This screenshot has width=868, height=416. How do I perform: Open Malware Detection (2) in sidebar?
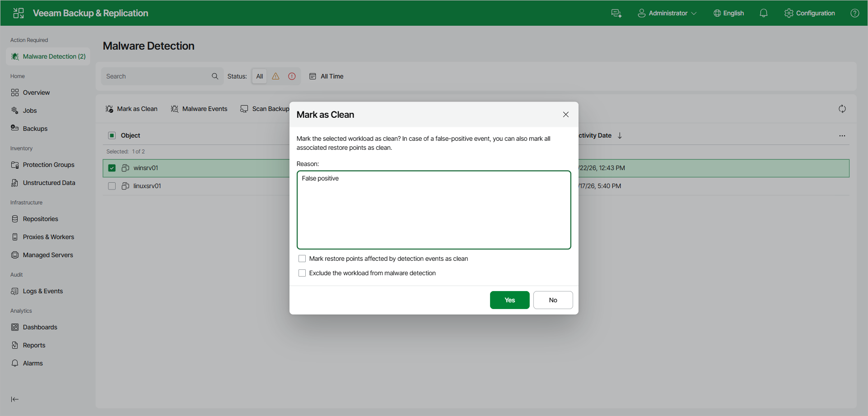pyautogui.click(x=48, y=56)
